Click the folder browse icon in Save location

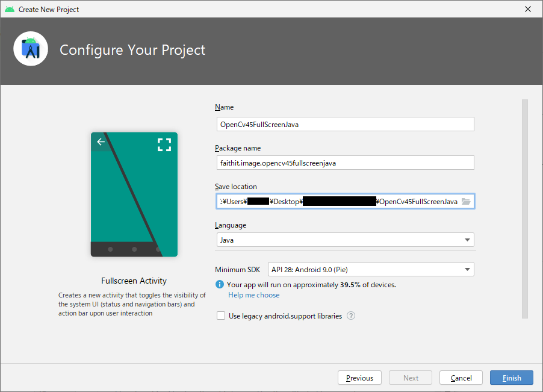[466, 202]
